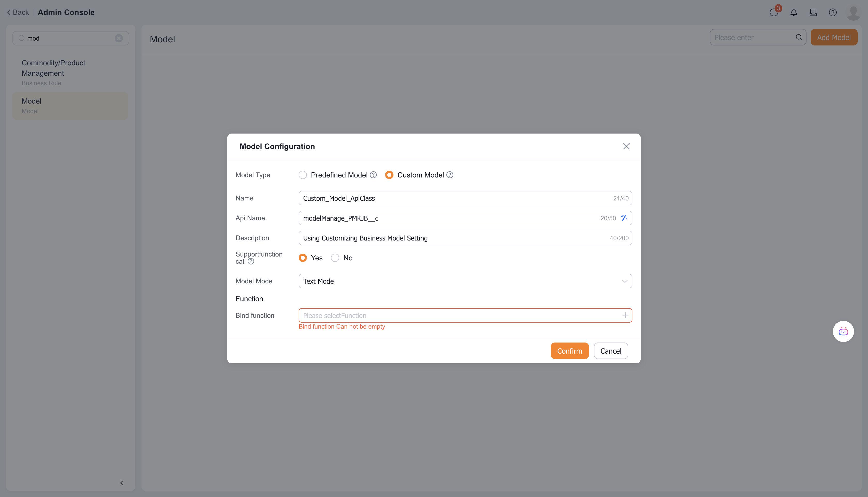Click the plus icon in Bind function field
868x497 pixels.
tap(625, 315)
